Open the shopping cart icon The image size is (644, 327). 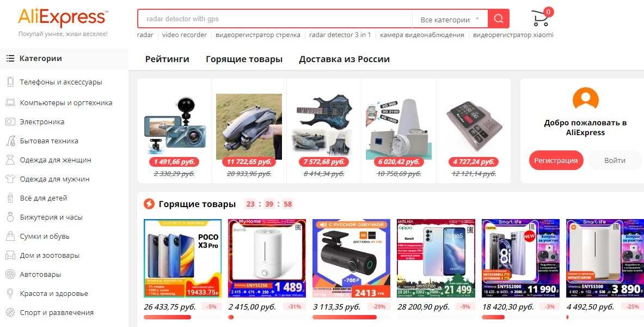[542, 17]
